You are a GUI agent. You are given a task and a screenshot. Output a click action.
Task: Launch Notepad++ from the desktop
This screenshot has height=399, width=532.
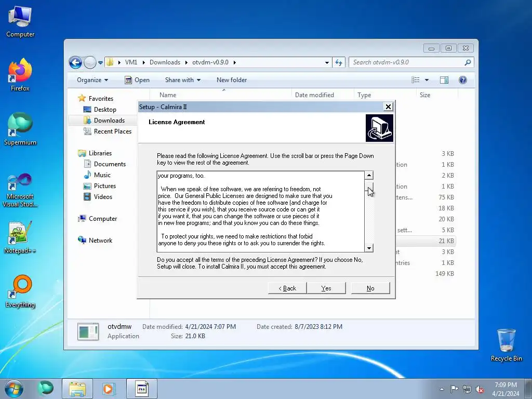tap(20, 237)
